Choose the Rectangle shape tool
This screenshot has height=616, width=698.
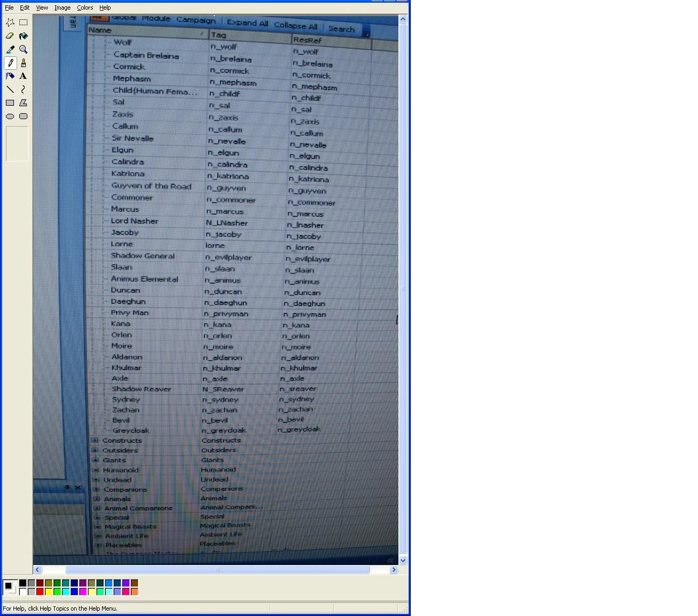tap(10, 103)
